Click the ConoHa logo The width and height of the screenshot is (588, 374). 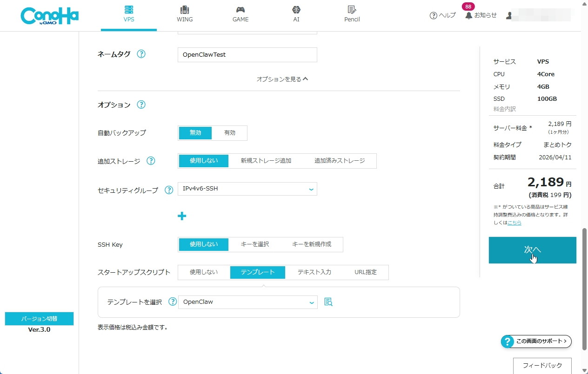pyautogui.click(x=49, y=15)
